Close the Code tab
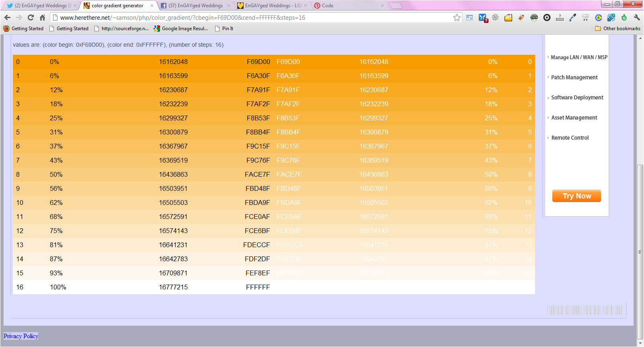The height and width of the screenshot is (347, 644). (x=382, y=6)
